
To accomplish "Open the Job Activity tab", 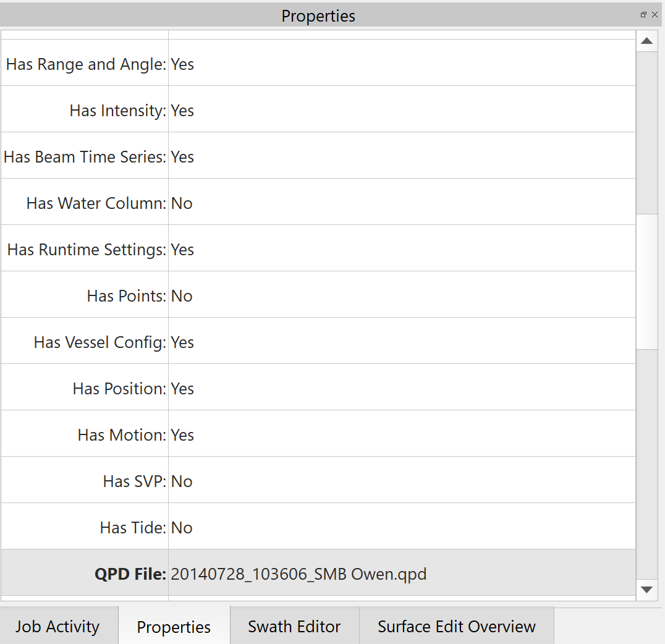I will tap(57, 626).
